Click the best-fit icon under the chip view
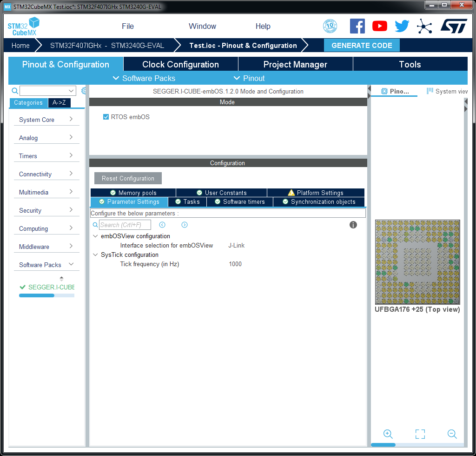The height and width of the screenshot is (456, 476). [x=420, y=434]
